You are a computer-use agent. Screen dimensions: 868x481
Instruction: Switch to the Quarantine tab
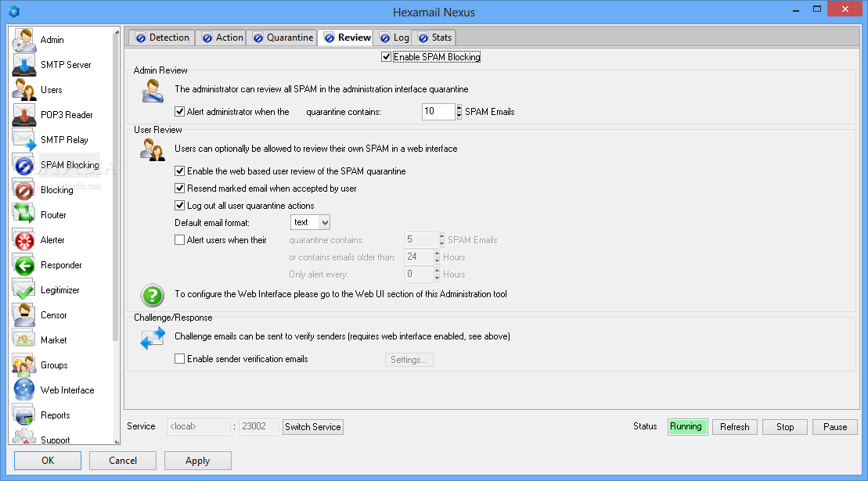tap(283, 38)
